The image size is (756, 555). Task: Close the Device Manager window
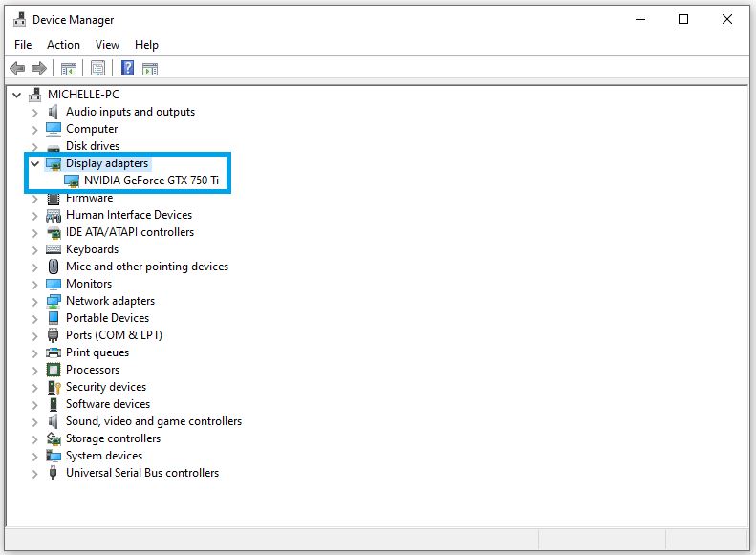[727, 19]
